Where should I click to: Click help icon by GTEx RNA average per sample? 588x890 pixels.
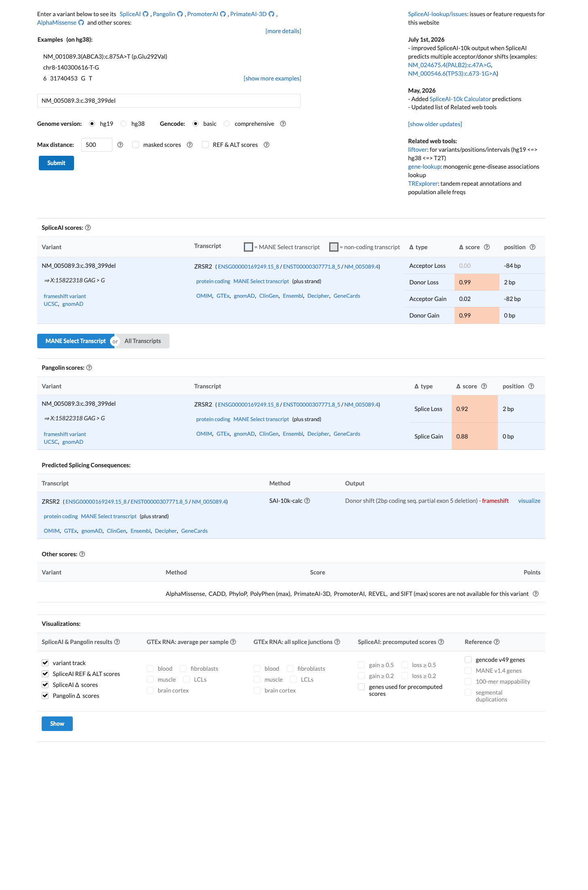click(x=233, y=642)
